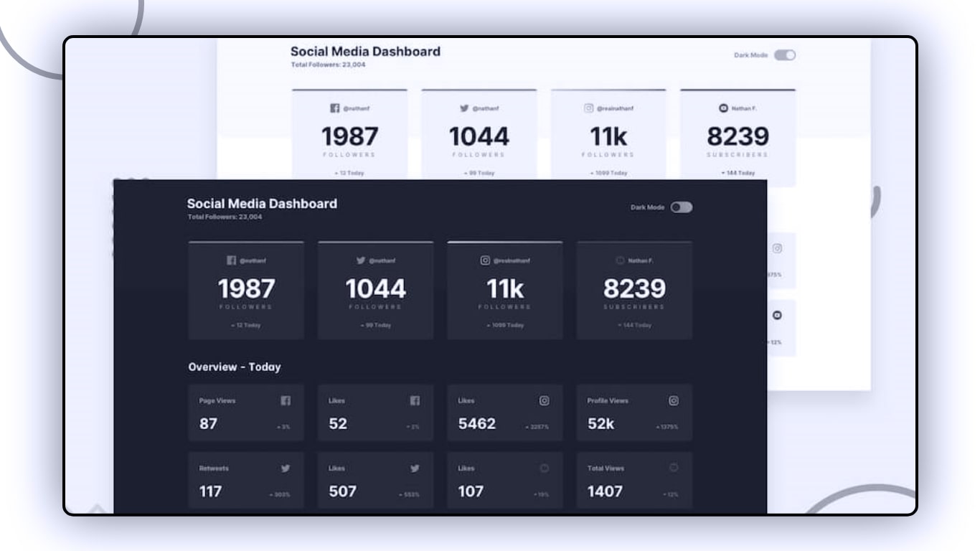
Task: Click the '507' Twitter likes value
Action: (x=343, y=491)
